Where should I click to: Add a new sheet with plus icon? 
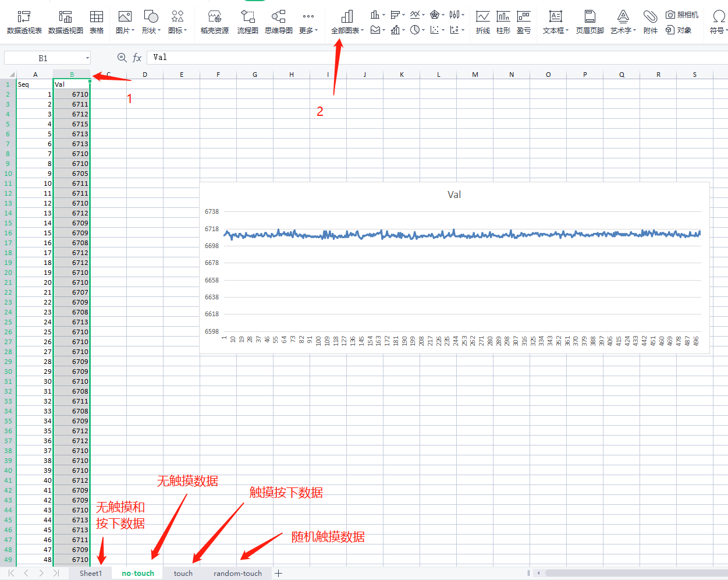coord(279,574)
